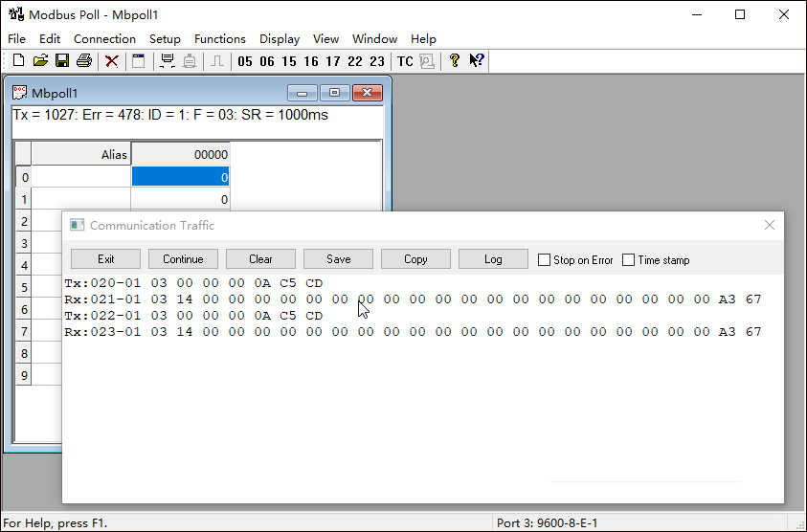Select function 17 in the toolbar
Screen dimensions: 807x532
tap(333, 61)
